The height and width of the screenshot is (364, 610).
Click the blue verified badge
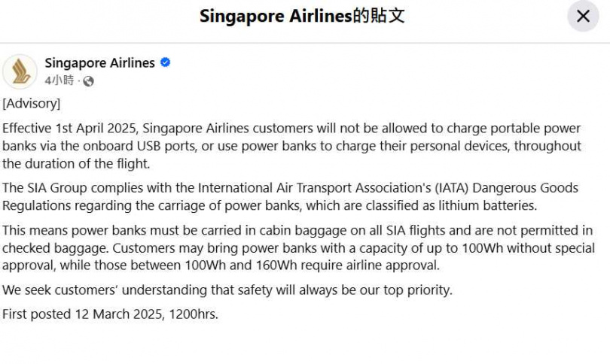pos(166,63)
